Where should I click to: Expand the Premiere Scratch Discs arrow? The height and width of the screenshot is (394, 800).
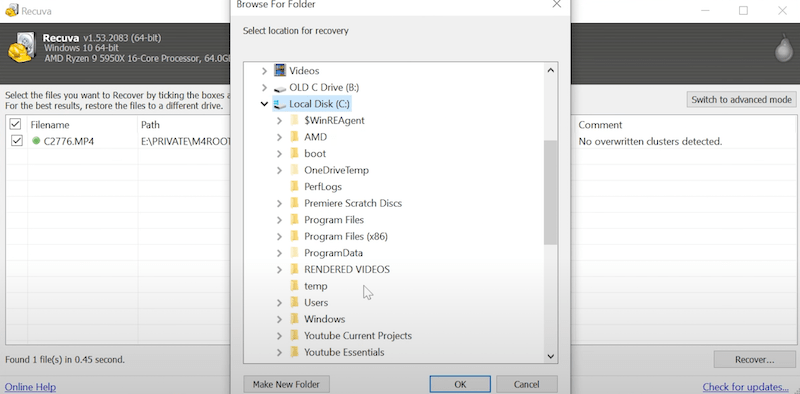coord(279,203)
